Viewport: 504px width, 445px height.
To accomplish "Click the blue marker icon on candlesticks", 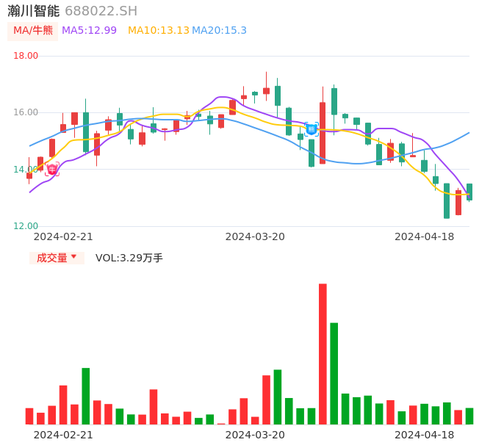I will point(312,129).
